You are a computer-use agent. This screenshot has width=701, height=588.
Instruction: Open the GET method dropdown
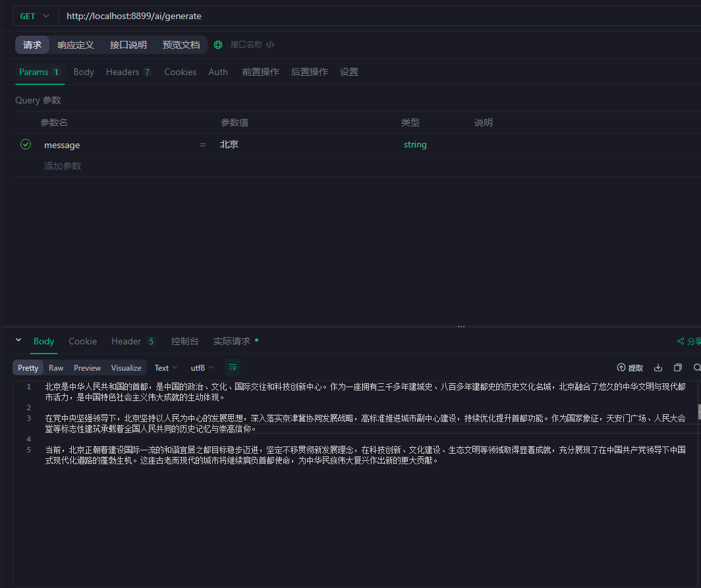35,16
